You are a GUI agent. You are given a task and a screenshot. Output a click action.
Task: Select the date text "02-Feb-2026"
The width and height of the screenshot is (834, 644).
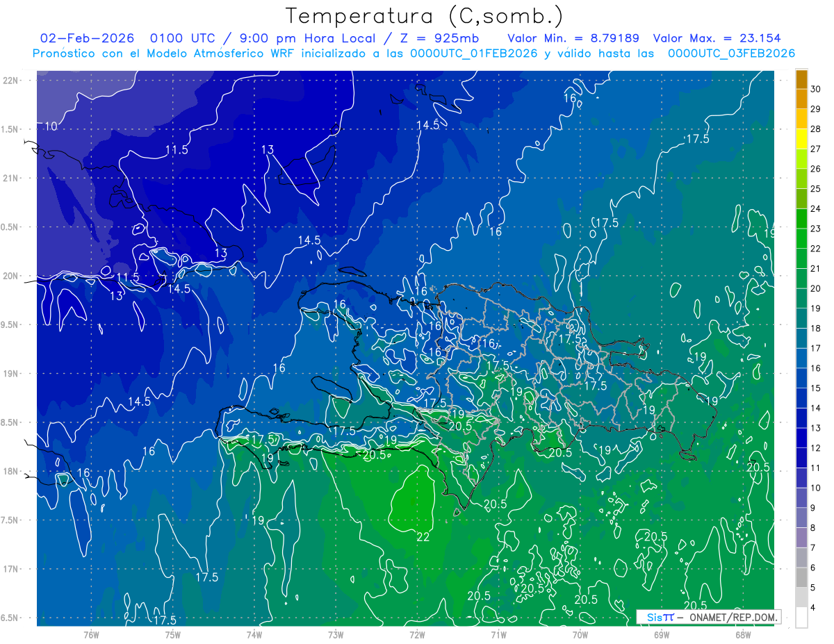(x=87, y=38)
